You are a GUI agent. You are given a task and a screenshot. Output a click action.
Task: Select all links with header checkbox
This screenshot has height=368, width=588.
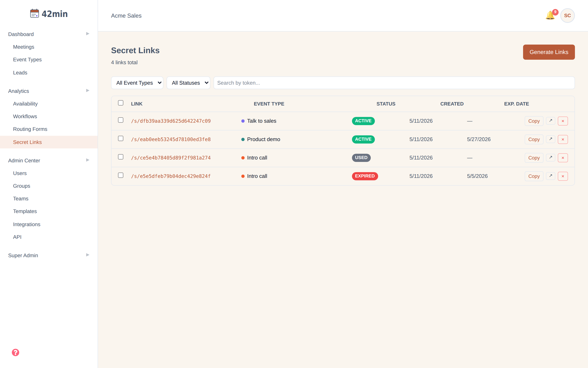pos(120,103)
